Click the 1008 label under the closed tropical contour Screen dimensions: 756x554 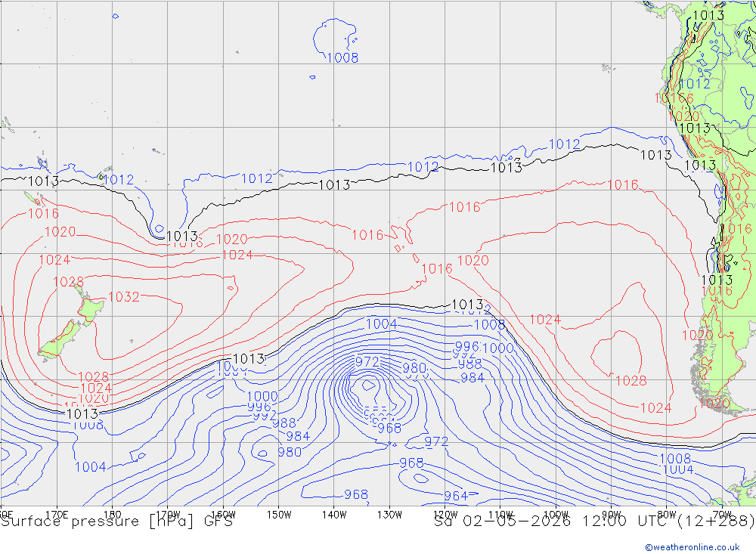point(342,58)
